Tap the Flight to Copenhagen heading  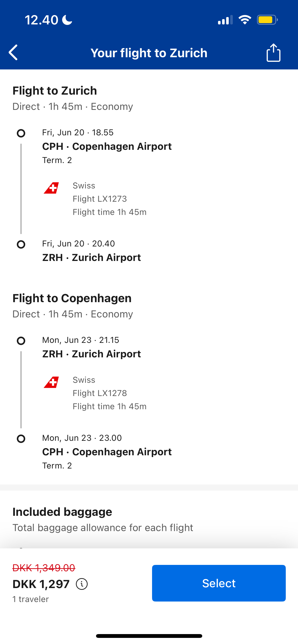pyautogui.click(x=72, y=298)
